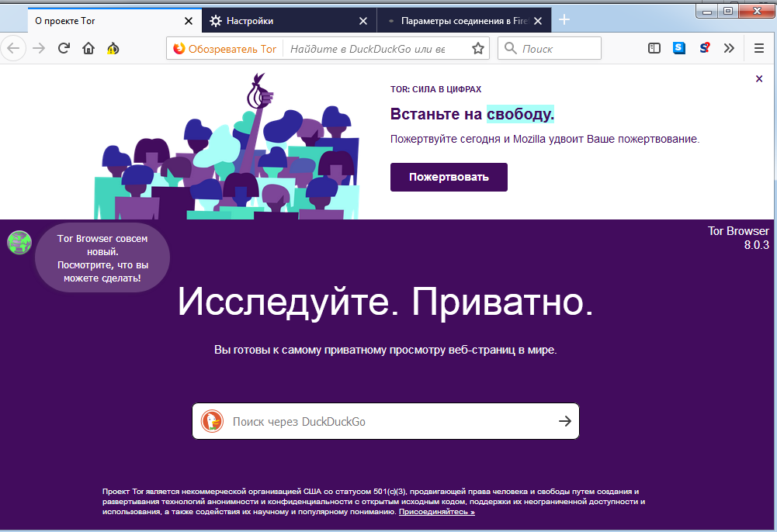The width and height of the screenshot is (777, 532).
Task: Open the blue S extension icon
Action: 679,48
